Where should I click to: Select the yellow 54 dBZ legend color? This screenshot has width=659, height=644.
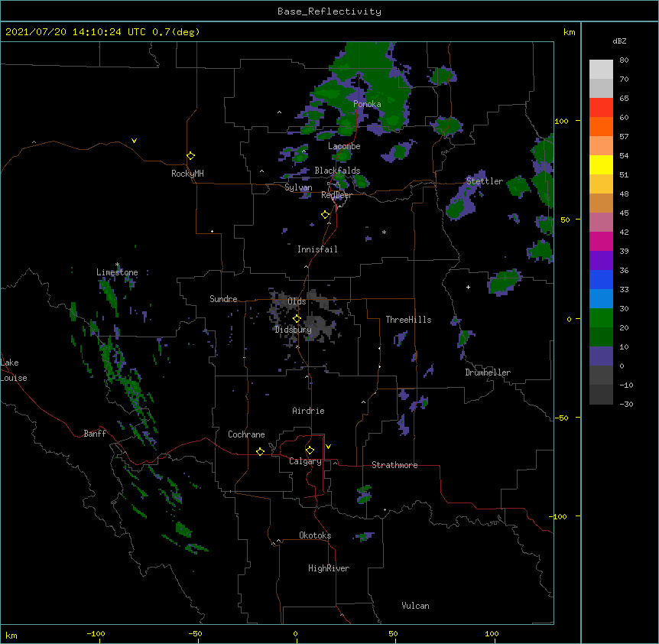[601, 164]
